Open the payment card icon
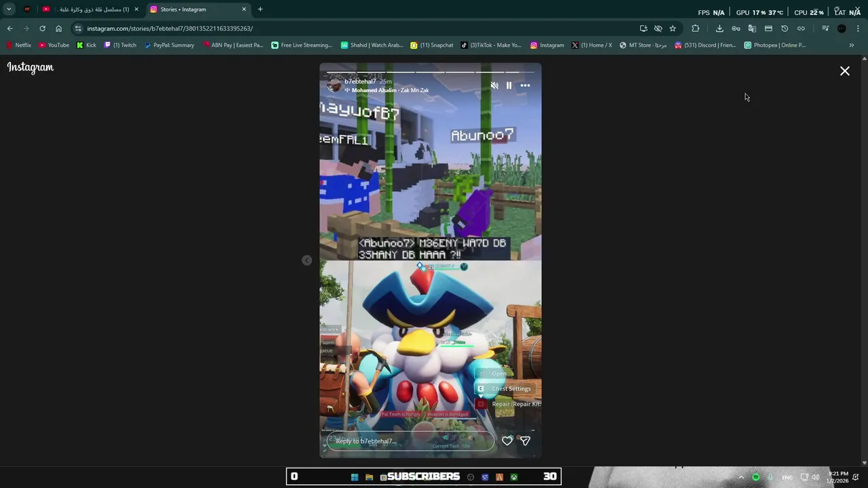The width and height of the screenshot is (868, 488). 768,28
